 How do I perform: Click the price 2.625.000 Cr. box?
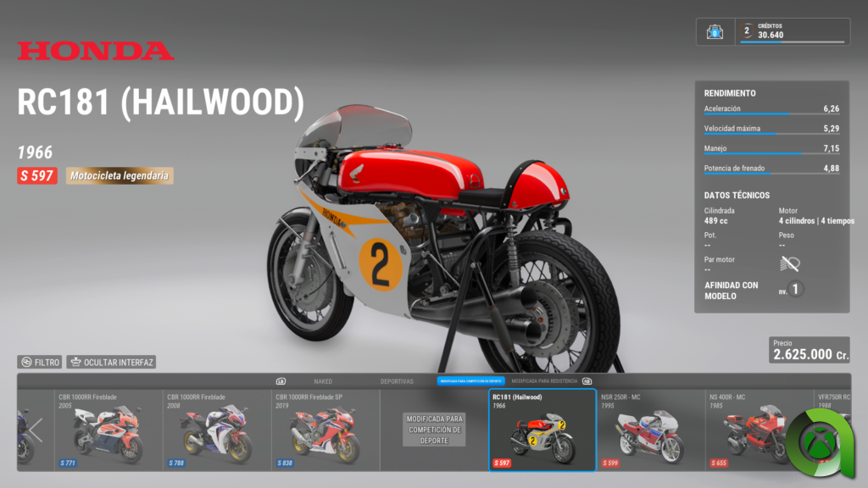(x=810, y=350)
